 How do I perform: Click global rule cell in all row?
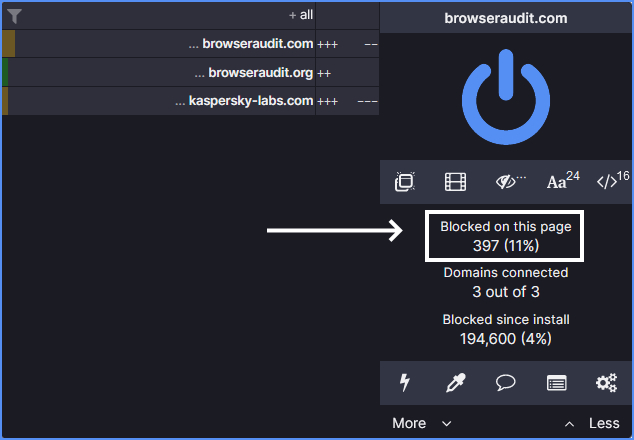click(347, 15)
